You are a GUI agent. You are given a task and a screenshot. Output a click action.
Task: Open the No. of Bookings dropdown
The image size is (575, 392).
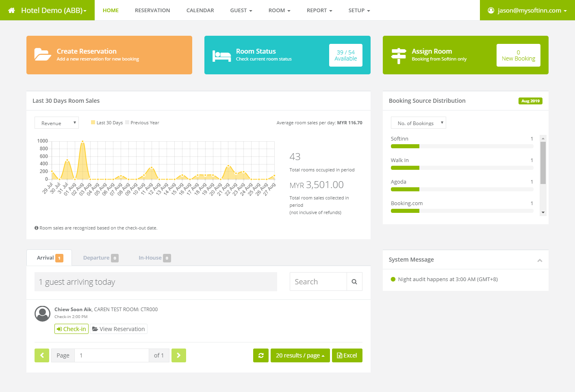click(x=418, y=123)
